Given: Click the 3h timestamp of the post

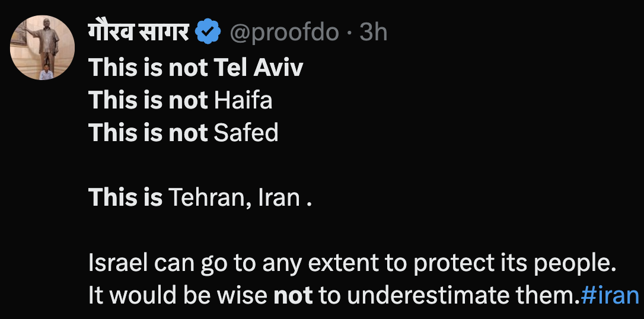Looking at the screenshot, I should pos(374,33).
